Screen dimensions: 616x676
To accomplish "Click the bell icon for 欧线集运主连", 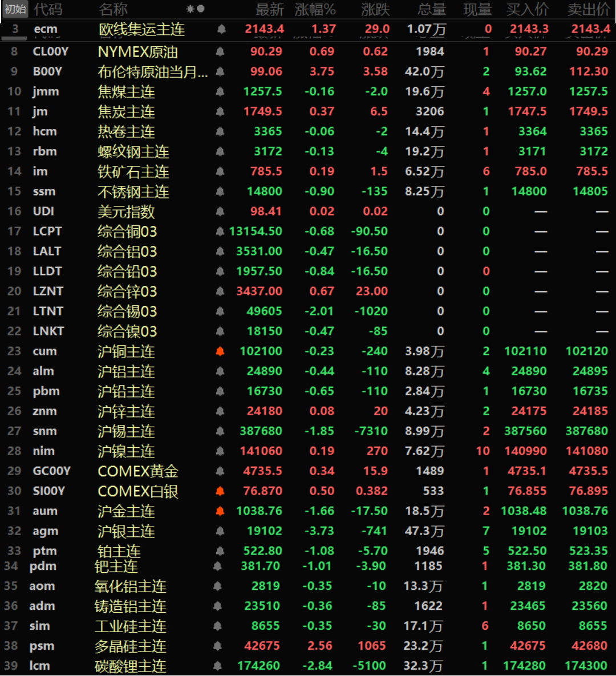I will click(x=221, y=29).
